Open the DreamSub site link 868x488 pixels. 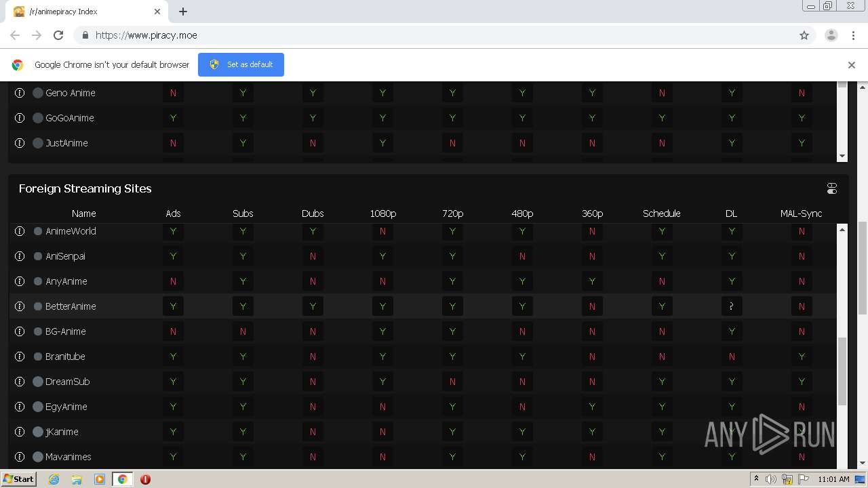pyautogui.click(x=68, y=382)
